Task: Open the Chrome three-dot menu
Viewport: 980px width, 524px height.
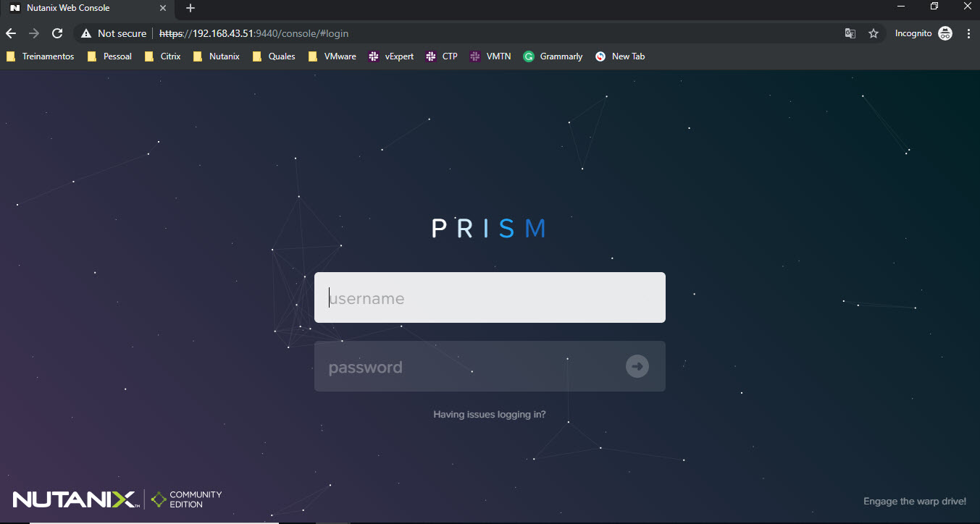Action: [x=968, y=33]
